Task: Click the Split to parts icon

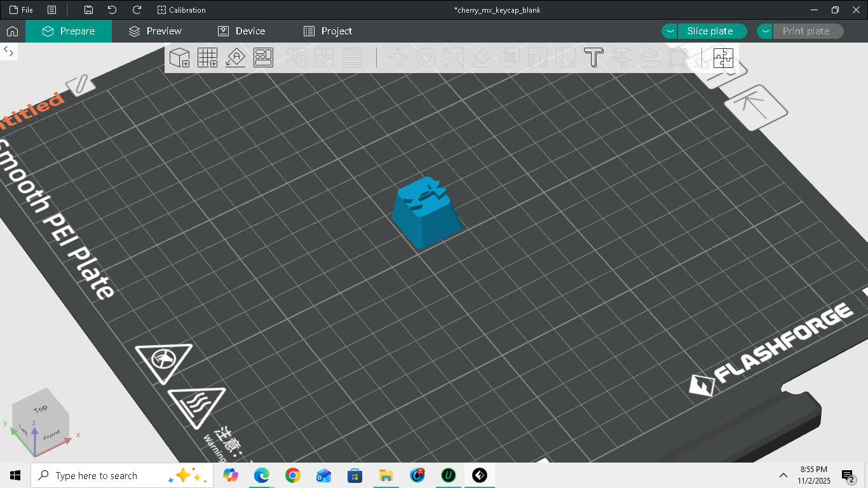Action: (x=325, y=58)
